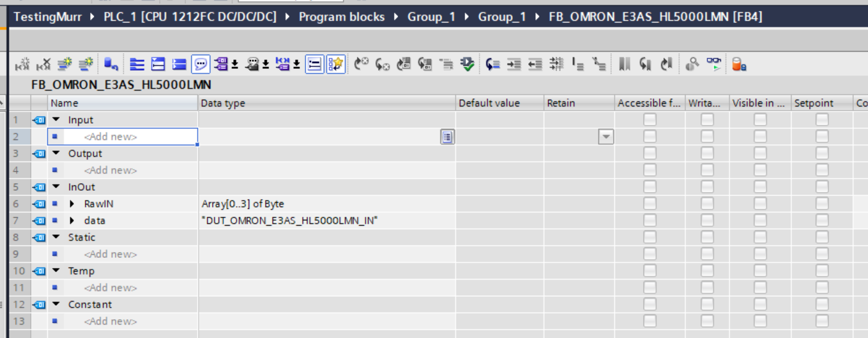Click the go to previous bookmark icon
Screen dimensions: 868x338
tap(667, 64)
